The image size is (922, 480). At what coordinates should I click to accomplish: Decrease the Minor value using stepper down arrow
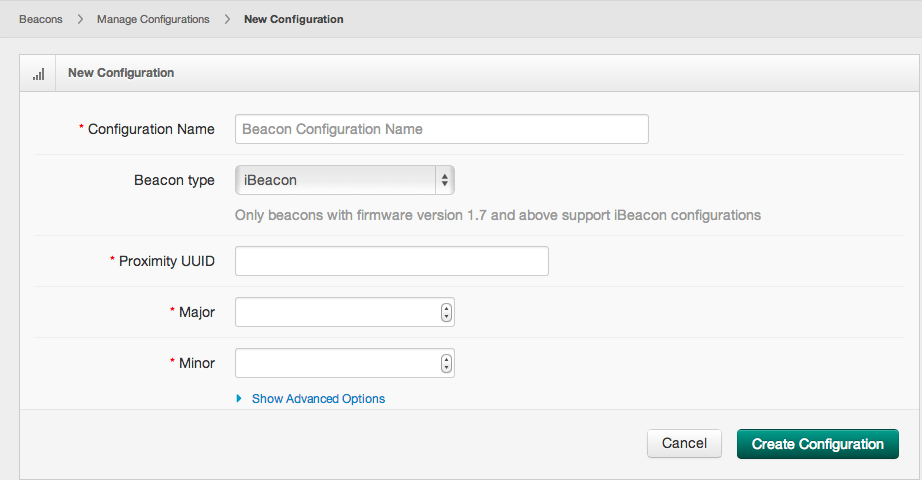(446, 368)
